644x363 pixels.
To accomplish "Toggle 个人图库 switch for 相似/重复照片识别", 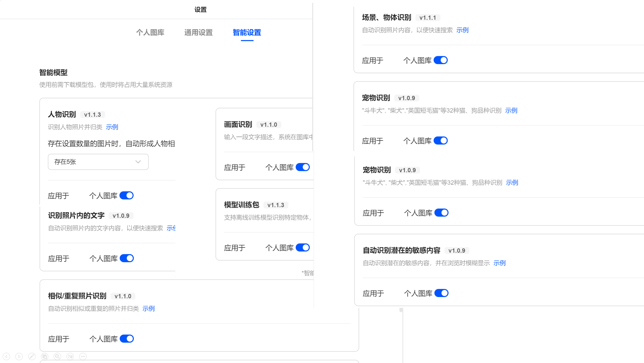I will (127, 339).
